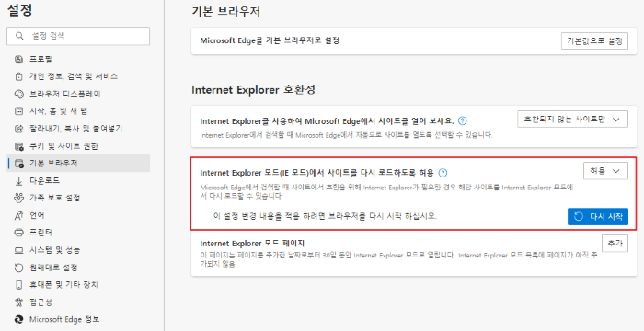Go to 브라우저 디스플레이 settings
Viewport: 644px width, 331px height.
pos(78,94)
